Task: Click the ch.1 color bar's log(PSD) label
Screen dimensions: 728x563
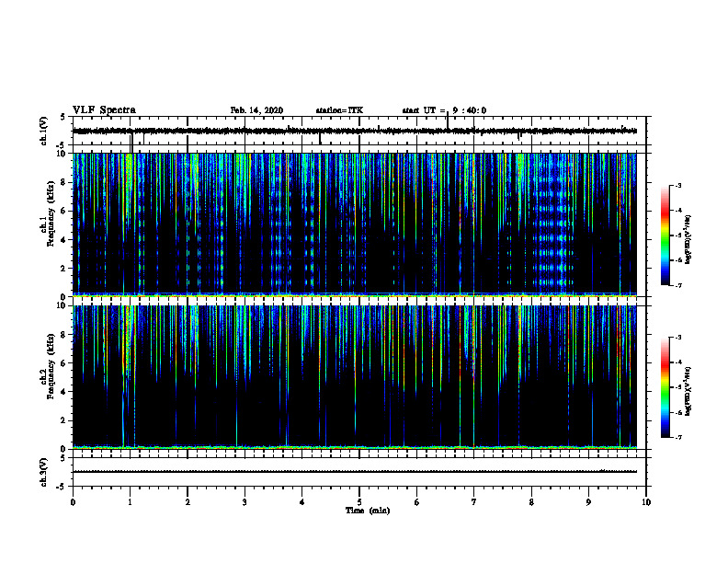Action: pos(688,240)
